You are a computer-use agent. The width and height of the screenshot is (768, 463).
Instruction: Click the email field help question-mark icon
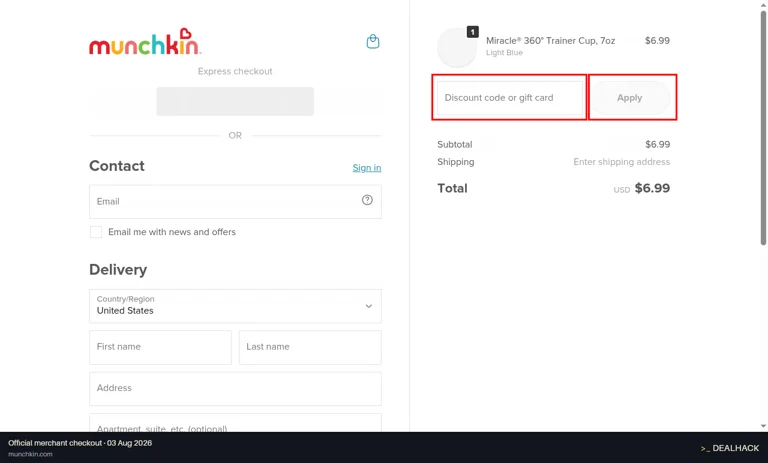point(367,200)
